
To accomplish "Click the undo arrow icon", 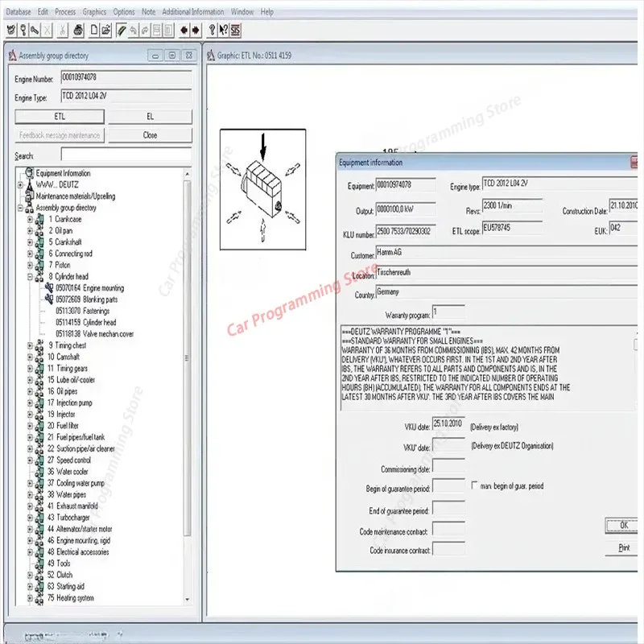I will tap(134, 30).
